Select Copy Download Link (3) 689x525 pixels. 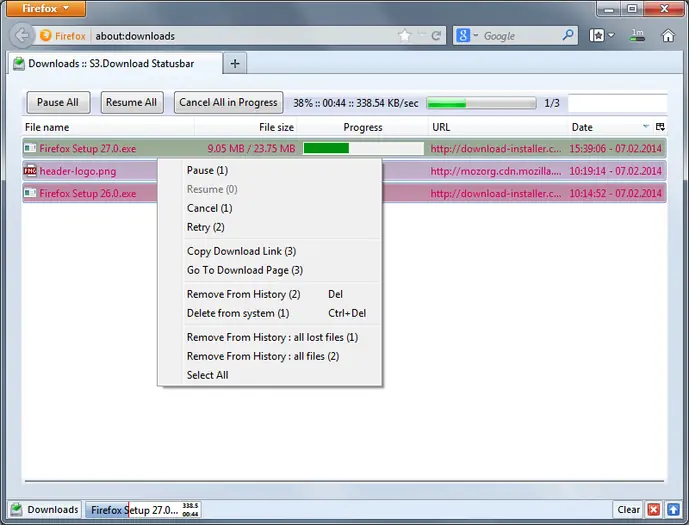pos(241,251)
